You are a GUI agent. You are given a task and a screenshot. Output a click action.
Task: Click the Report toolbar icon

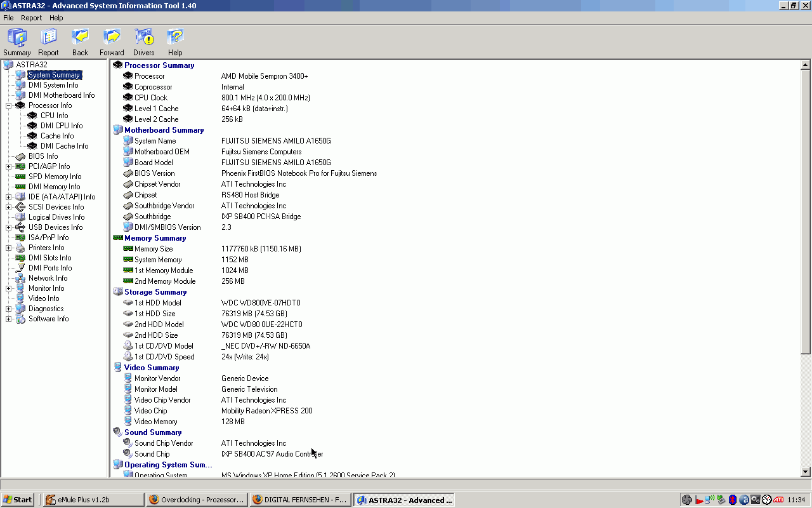[48, 42]
